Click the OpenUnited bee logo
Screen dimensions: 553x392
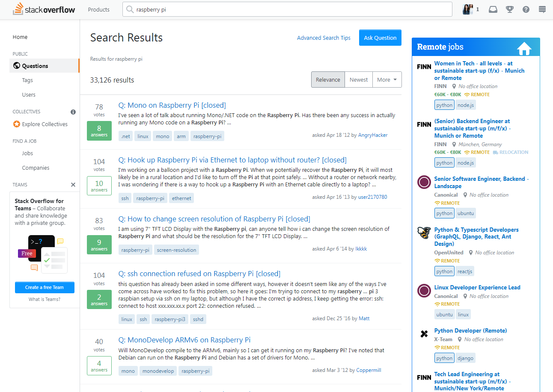(424, 233)
